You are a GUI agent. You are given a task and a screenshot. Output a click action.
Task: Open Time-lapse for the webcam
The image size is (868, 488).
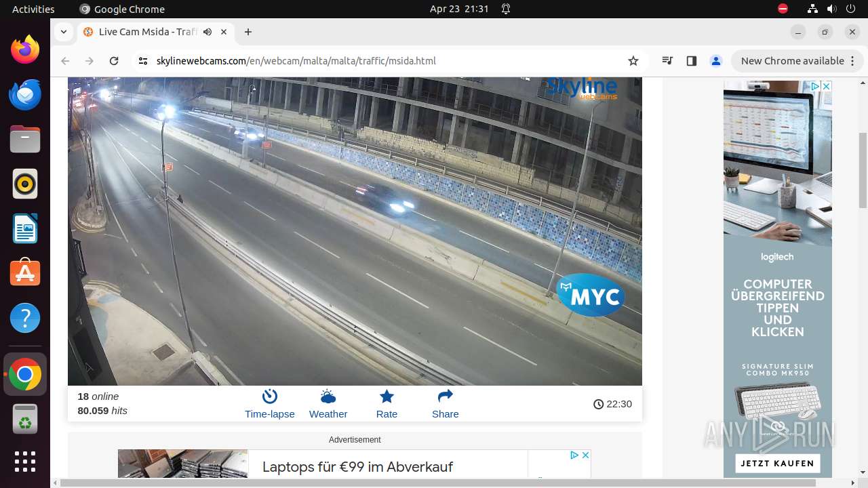click(x=270, y=404)
